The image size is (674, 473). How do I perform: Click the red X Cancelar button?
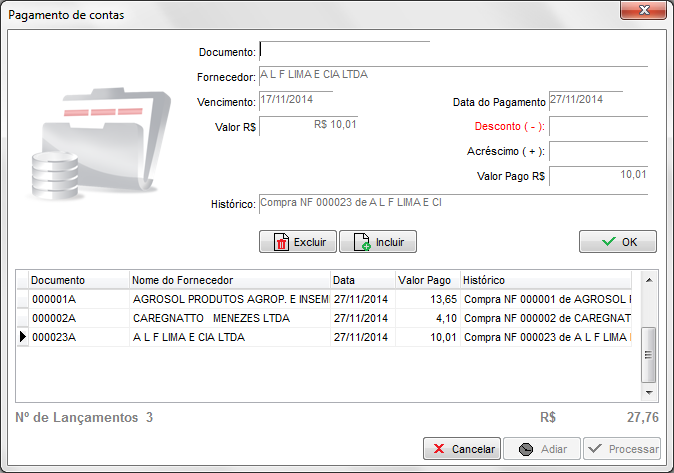pos(460,449)
